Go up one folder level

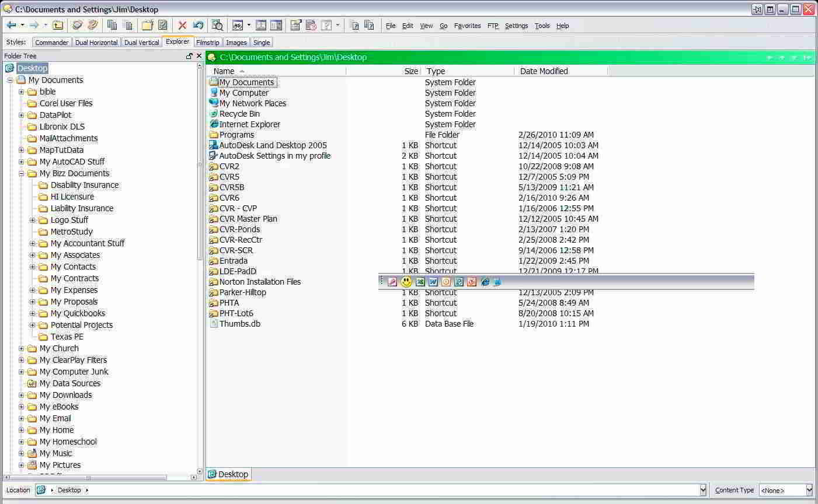coord(58,25)
